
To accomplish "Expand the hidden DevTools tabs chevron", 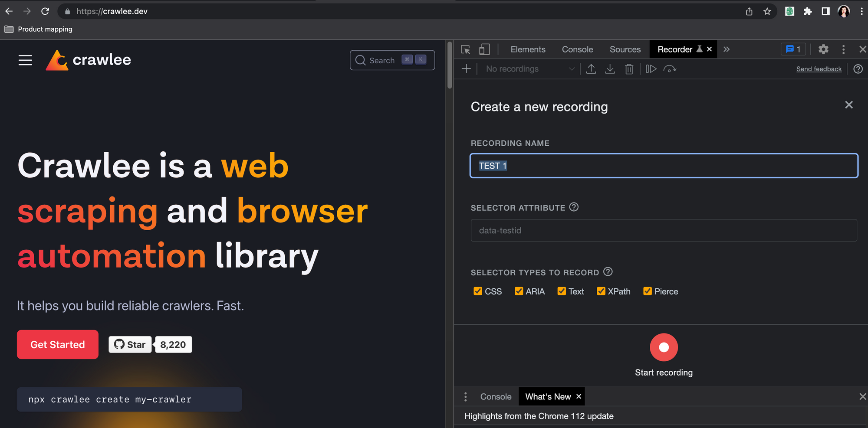I will pos(726,49).
